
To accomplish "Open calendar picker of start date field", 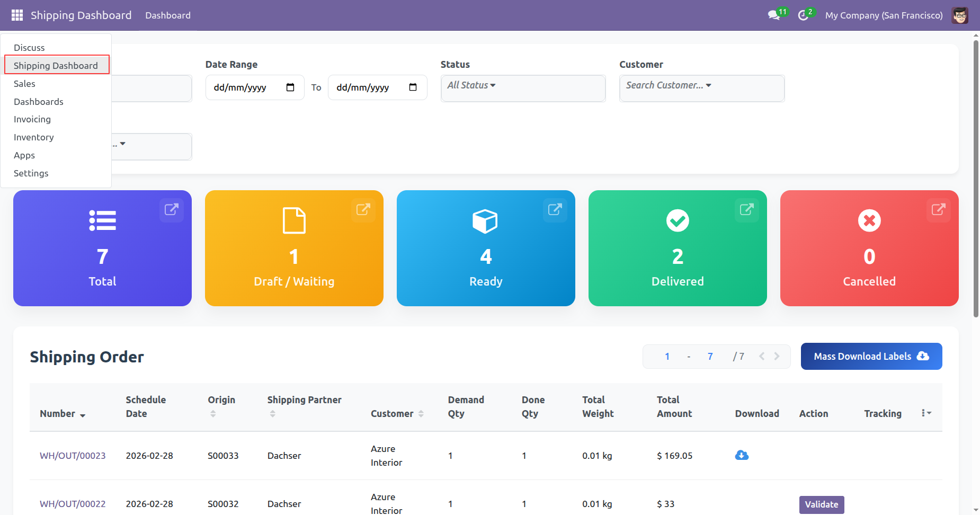I will (290, 87).
